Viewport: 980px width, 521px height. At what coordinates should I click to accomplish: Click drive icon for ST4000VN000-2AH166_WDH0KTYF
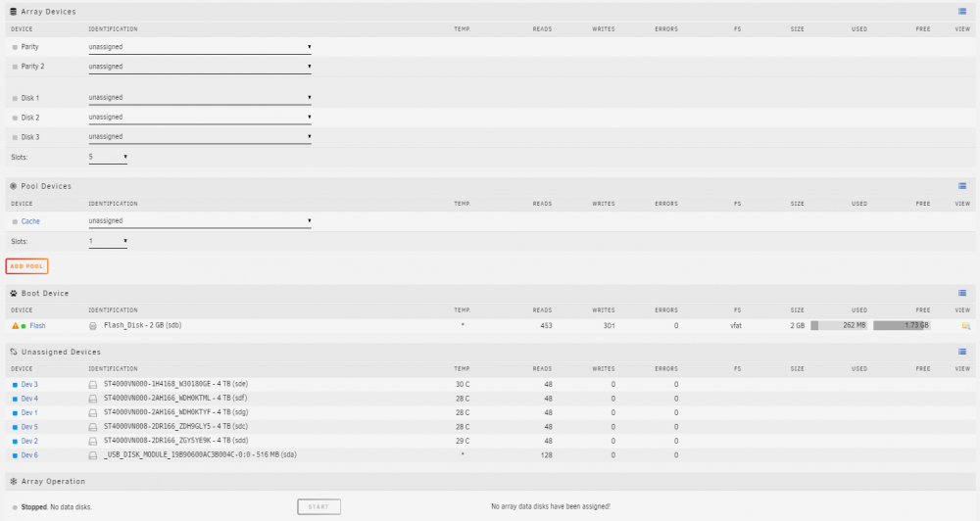[92, 413]
